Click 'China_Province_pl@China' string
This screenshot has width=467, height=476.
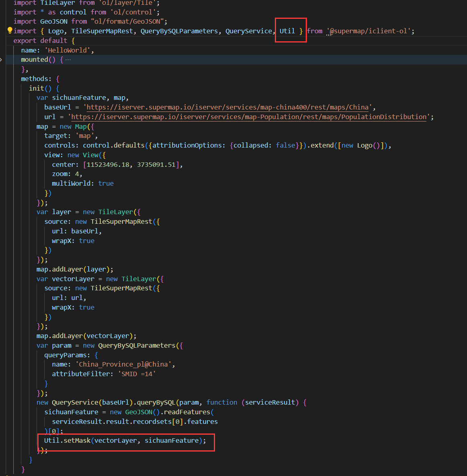pos(123,364)
